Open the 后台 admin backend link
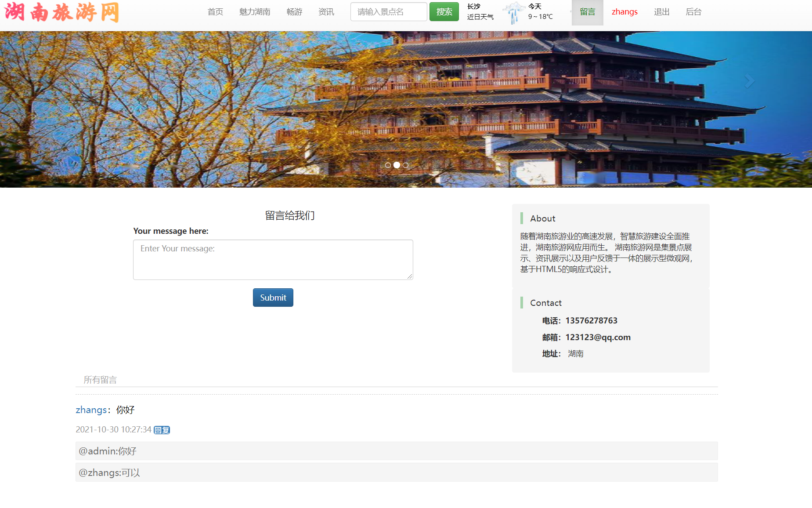This screenshot has width=812, height=508. (x=693, y=12)
